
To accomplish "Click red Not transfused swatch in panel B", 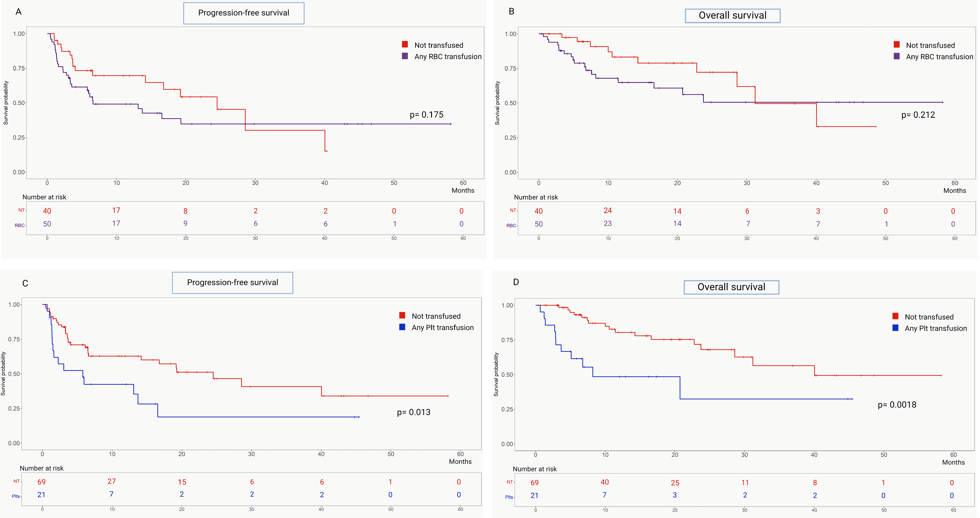I will coord(897,45).
